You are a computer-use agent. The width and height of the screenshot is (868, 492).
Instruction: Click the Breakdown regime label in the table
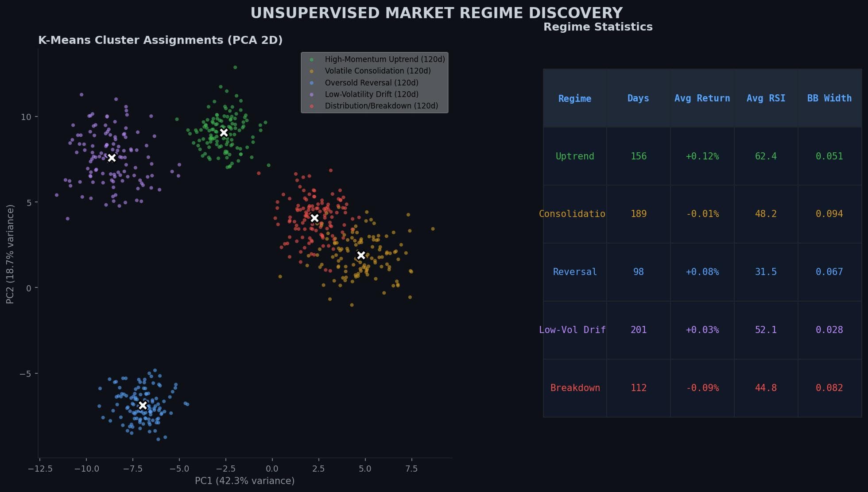tap(575, 387)
